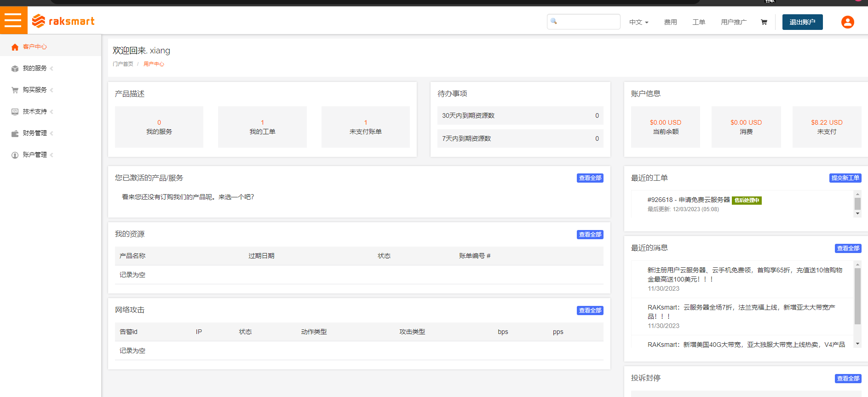Click the 未支付账单 tile
868x397 pixels.
[x=366, y=127]
